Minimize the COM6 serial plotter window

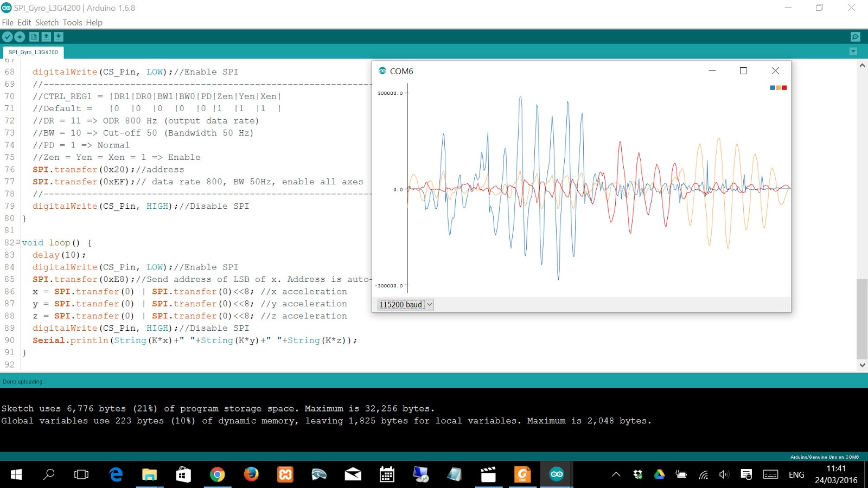click(x=712, y=71)
